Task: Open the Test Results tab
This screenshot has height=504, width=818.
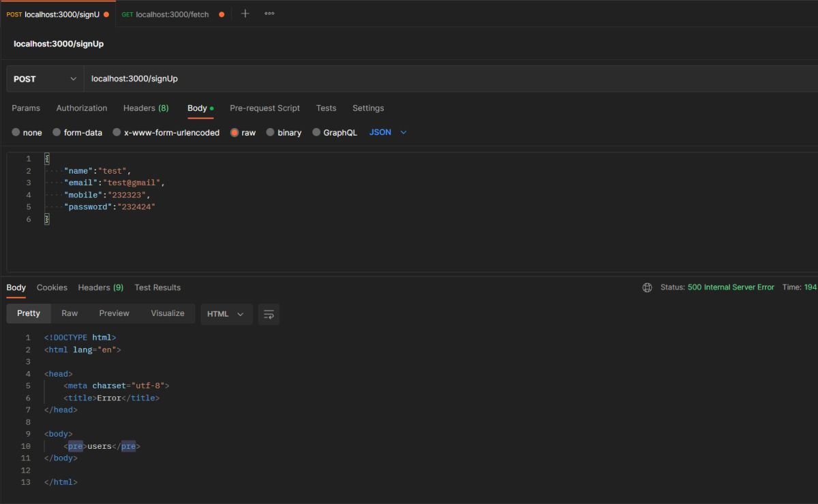Action: click(x=157, y=287)
